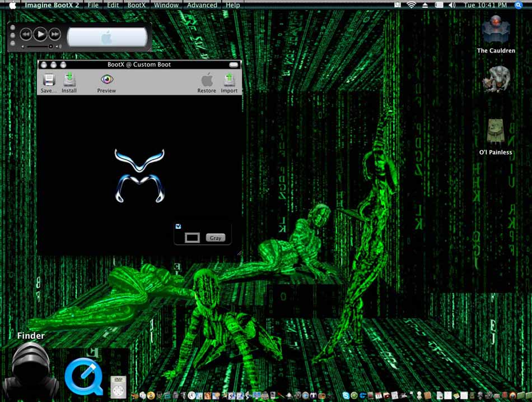Click the menu bar icon left of Wi-Fi
532x402 pixels.
pyautogui.click(x=398, y=4)
